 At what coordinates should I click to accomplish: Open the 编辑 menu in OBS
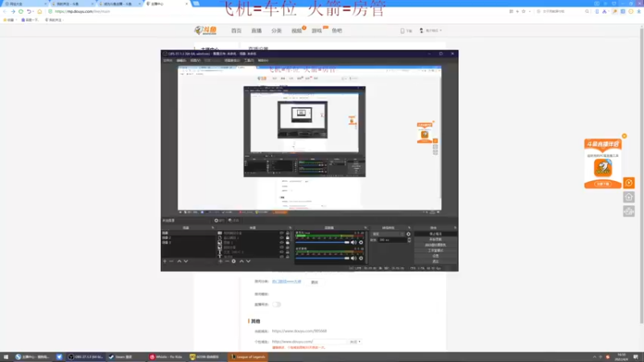[x=181, y=61]
